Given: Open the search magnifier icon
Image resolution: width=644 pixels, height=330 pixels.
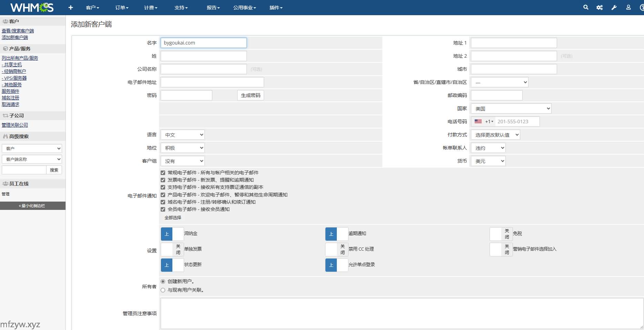Looking at the screenshot, I should pos(585,7).
